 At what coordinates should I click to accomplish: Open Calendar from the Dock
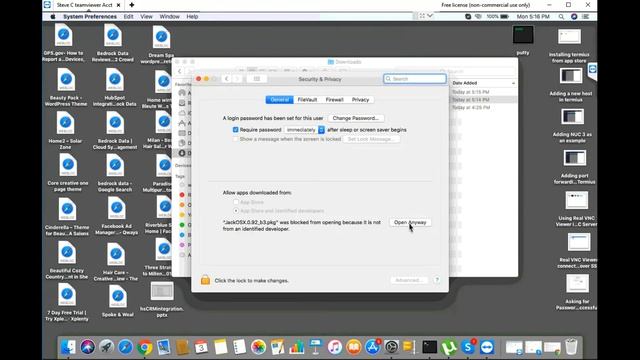201,347
